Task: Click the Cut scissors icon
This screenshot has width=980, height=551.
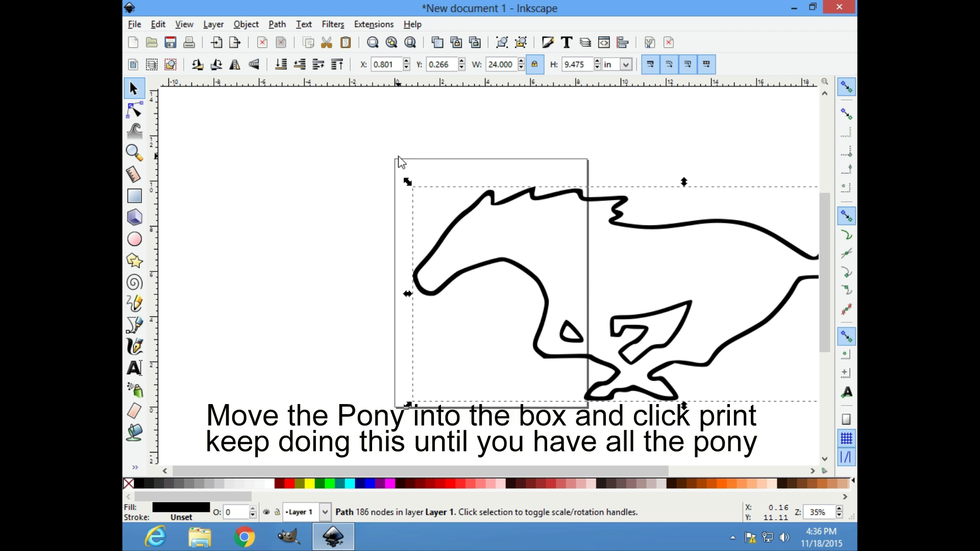Action: 327,42
